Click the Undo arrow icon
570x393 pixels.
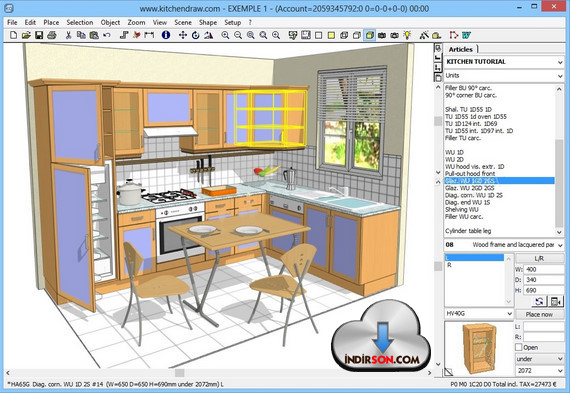107,35
